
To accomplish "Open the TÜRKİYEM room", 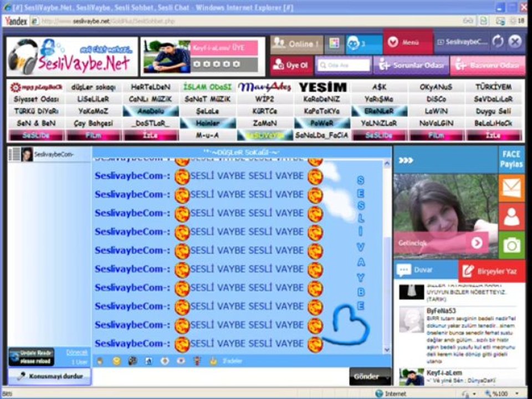I will click(493, 87).
